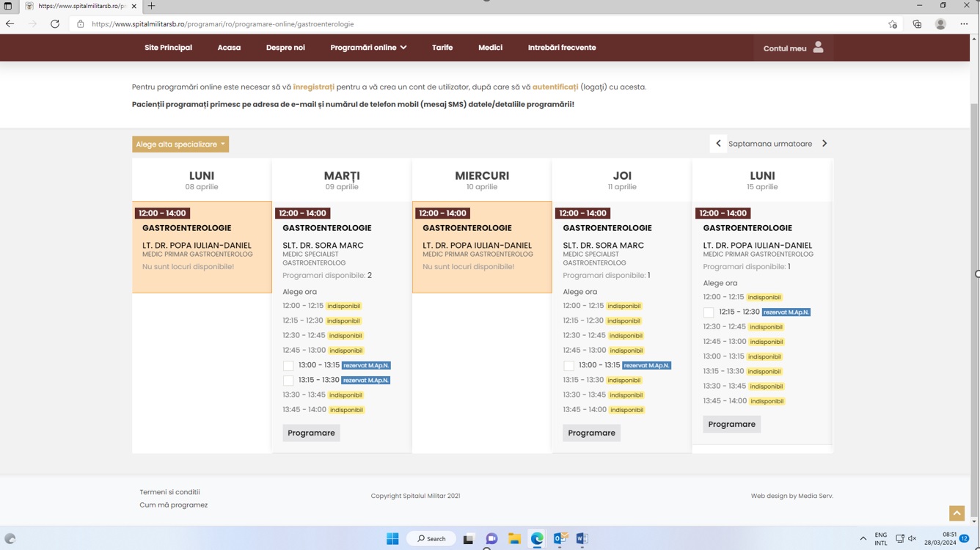Open browser Collections icon

coord(917,24)
